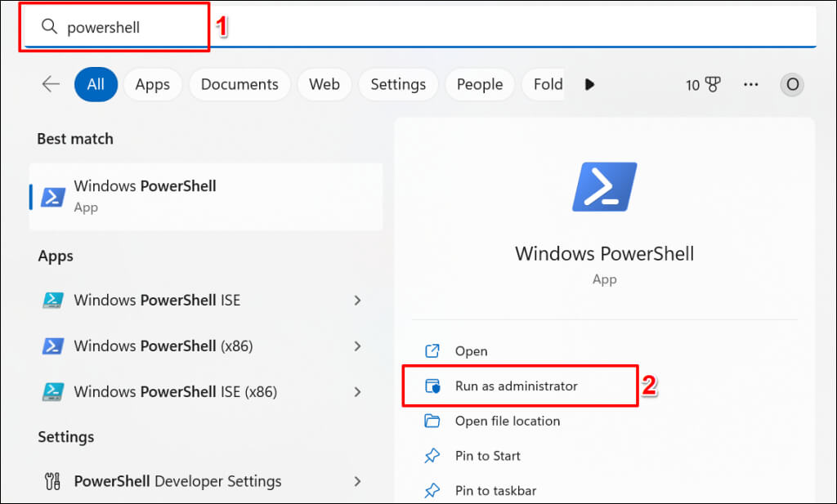Click the Windows PowerShell ISE icon
The width and height of the screenshot is (837, 504).
click(x=53, y=300)
